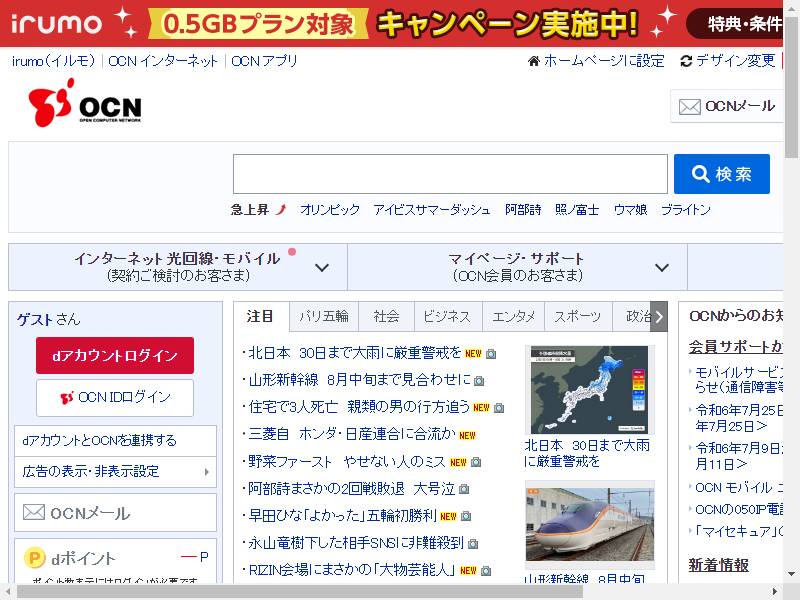This screenshot has width=800, height=600.
Task: Expand the インターネット 光回線・モバイル menu
Action: pyautogui.click(x=178, y=267)
